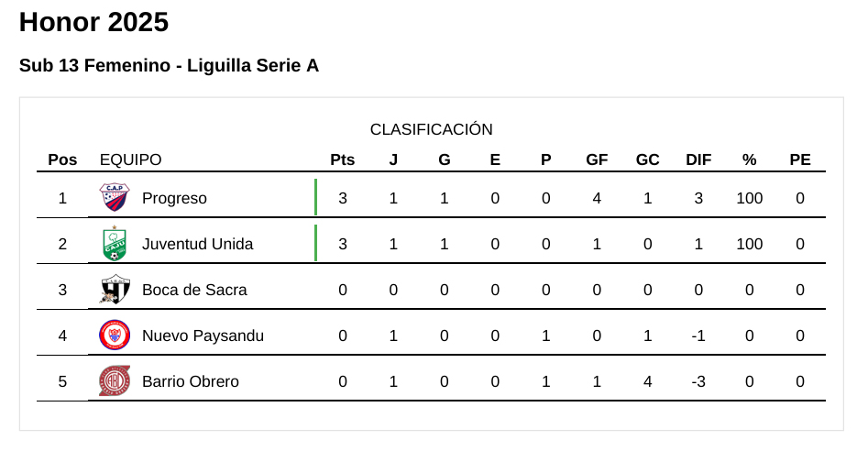Image resolution: width=868 pixels, height=451 pixels.
Task: Click the Barrio Obrero red crest
Action: tap(115, 381)
